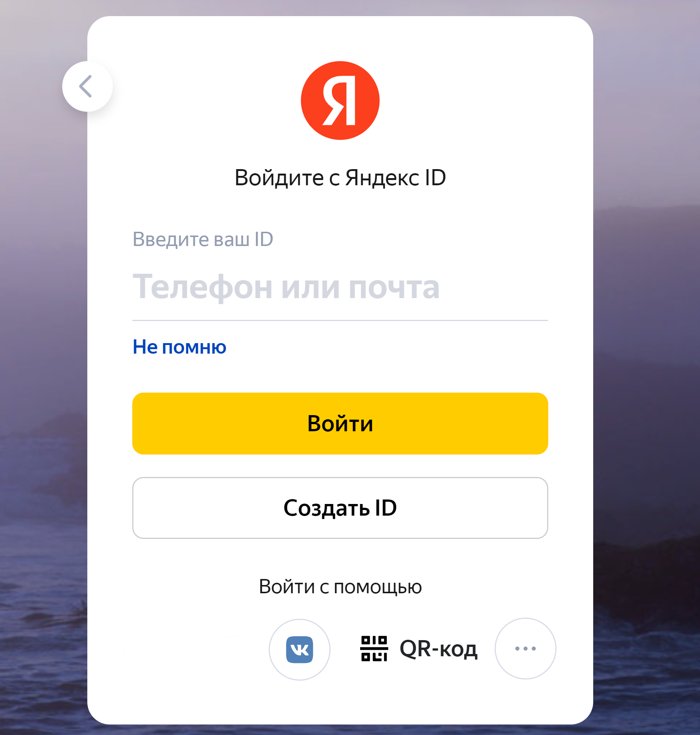Choose VKontakte as the login method
The image size is (700, 735).
(x=299, y=649)
